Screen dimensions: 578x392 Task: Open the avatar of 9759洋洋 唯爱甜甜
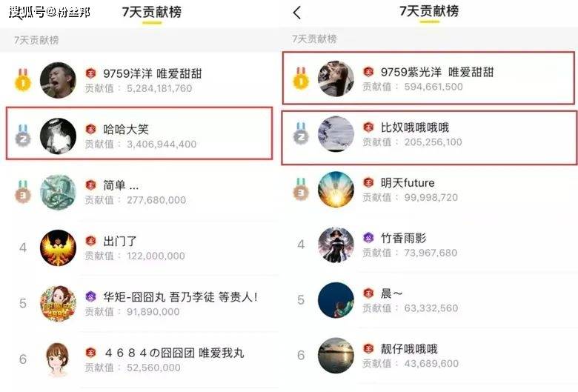[58, 80]
